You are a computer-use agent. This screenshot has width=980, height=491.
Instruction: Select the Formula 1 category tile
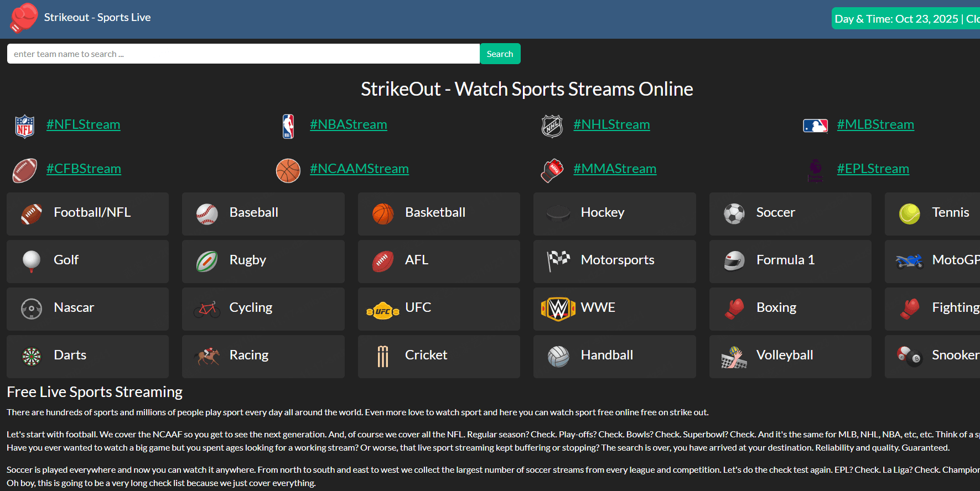[790, 262]
